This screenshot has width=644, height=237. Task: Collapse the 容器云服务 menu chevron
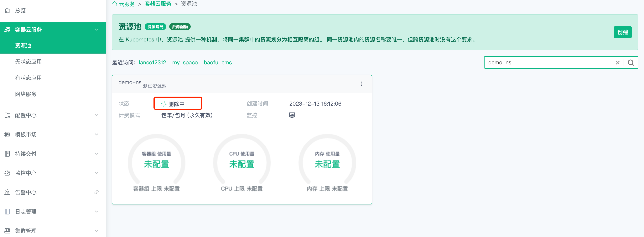coord(96,30)
